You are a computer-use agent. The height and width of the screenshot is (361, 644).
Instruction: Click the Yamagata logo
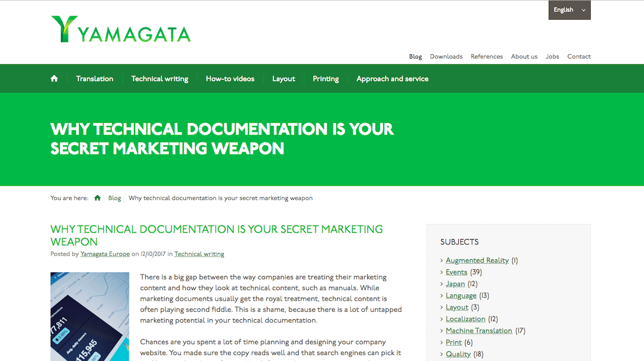121,29
